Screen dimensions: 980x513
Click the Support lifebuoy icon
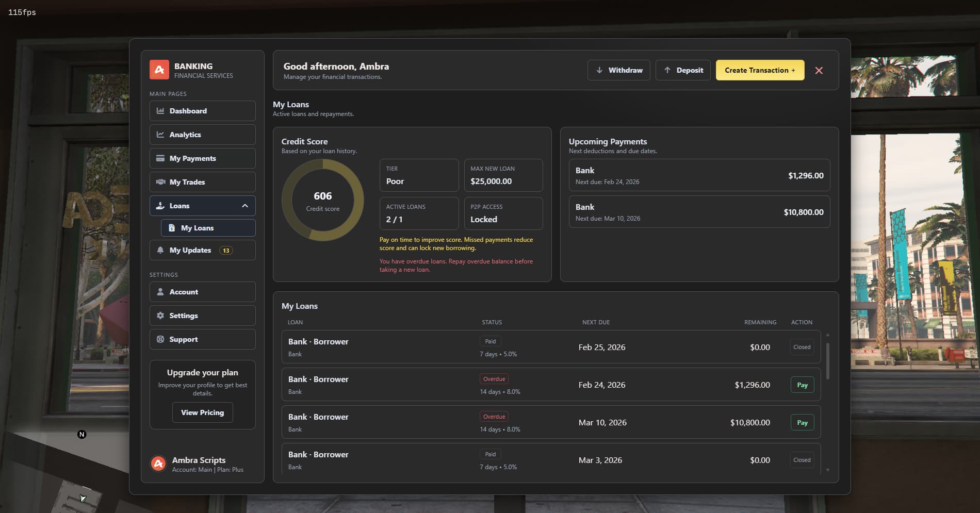(x=160, y=339)
